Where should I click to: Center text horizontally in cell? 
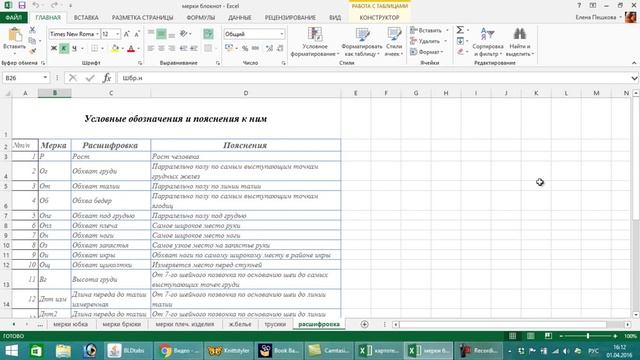click(x=162, y=48)
